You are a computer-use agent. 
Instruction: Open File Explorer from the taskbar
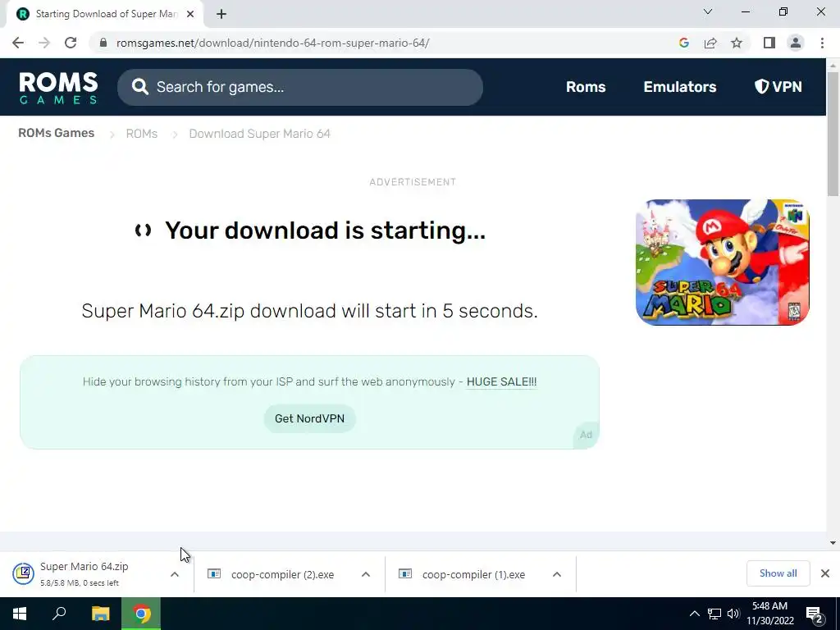(x=100, y=614)
